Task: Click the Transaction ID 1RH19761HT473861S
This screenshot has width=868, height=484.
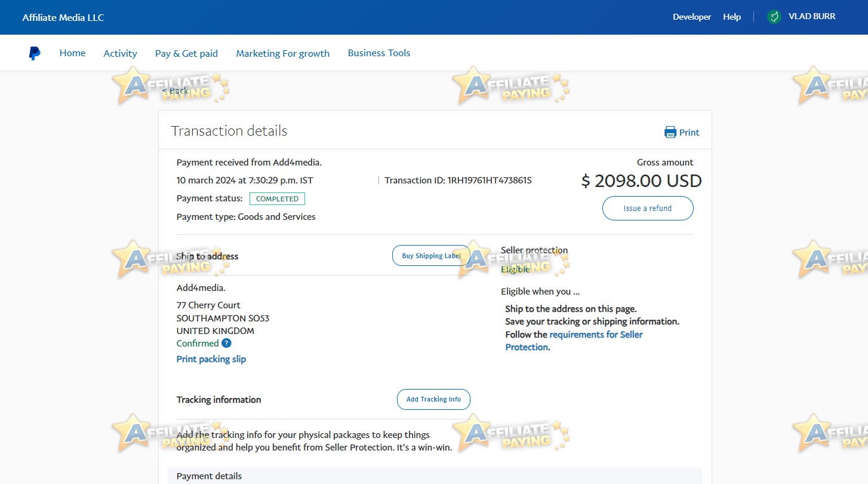Action: [x=458, y=180]
